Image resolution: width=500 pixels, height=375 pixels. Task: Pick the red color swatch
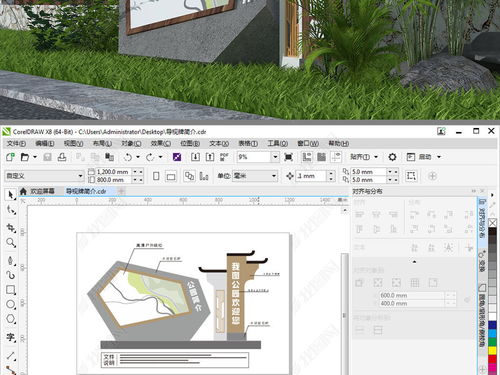492,359
